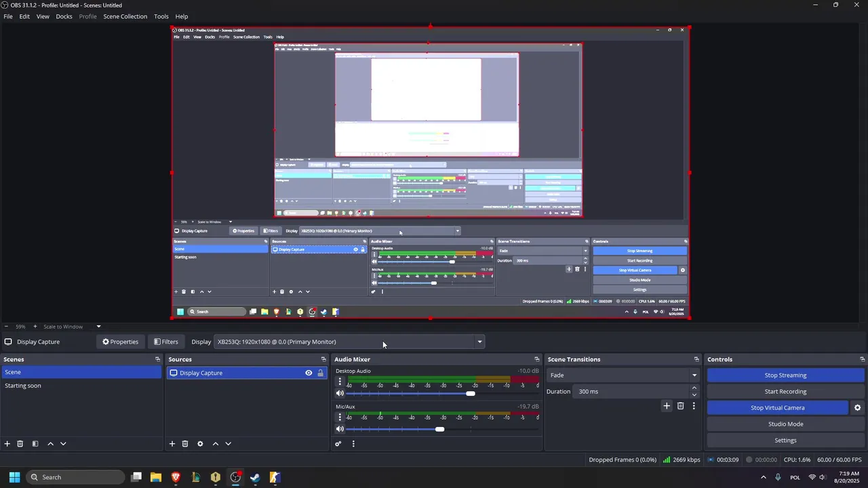Remove scene transition with trash icon

pyautogui.click(x=681, y=406)
